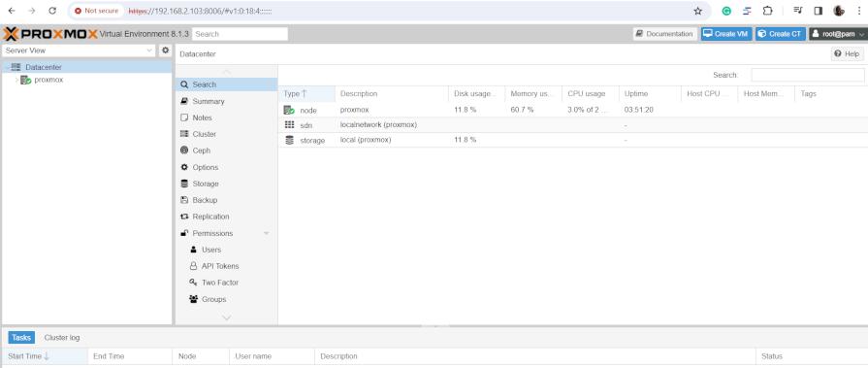This screenshot has height=368, width=868.
Task: Select the localnetwork (proxmox) row
Action: [x=572, y=124]
